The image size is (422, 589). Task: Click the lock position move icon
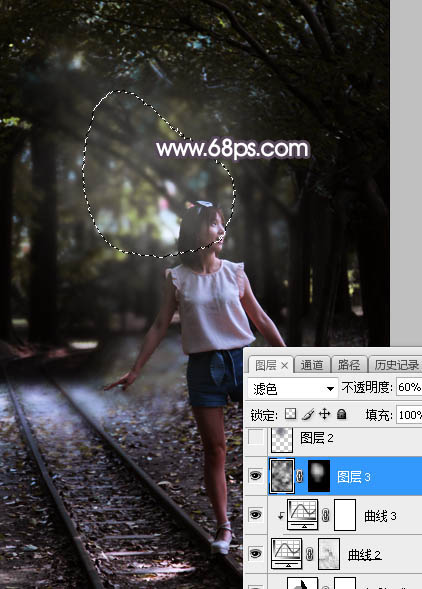point(324,414)
